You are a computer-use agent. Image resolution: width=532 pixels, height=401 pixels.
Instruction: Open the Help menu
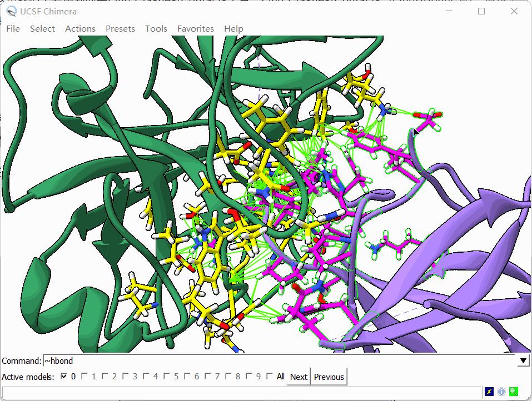[233, 29]
